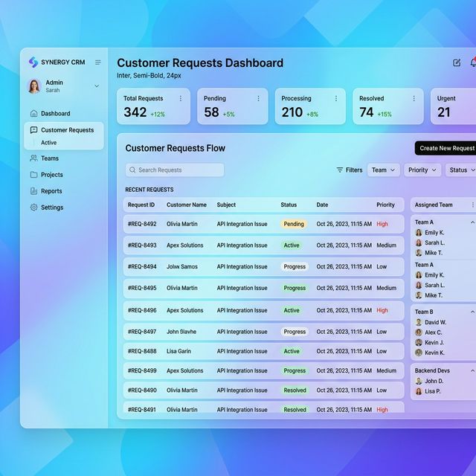Screen dimensions: 476x476
Task: Sort by Customer Name column header
Action: (187, 205)
